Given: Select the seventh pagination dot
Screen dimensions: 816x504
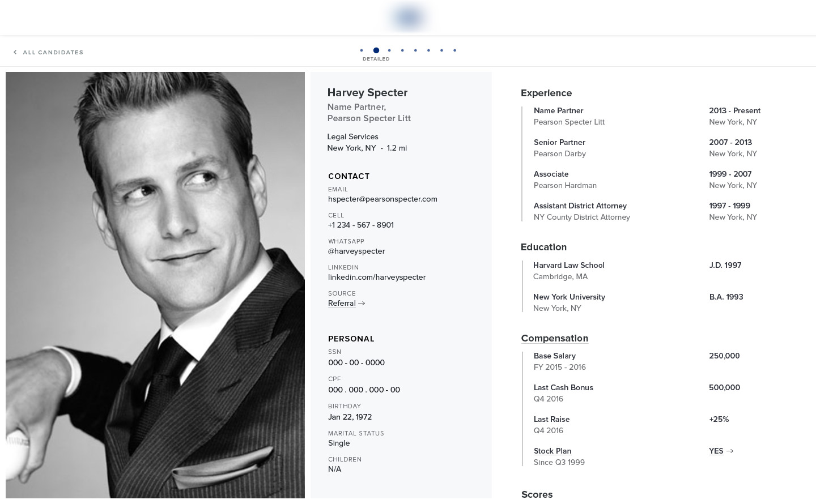Looking at the screenshot, I should pyautogui.click(x=441, y=50).
